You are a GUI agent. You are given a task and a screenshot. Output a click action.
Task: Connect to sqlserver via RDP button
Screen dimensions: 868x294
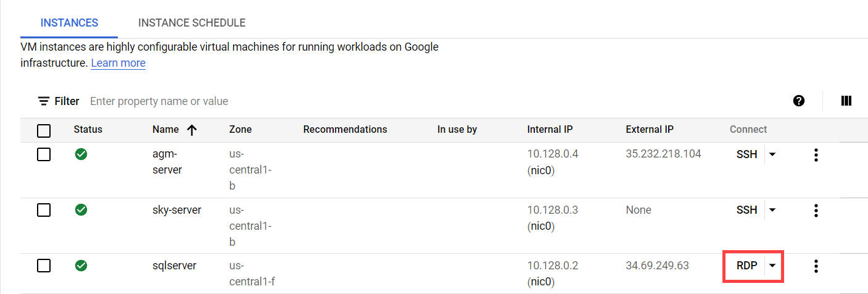coord(746,266)
